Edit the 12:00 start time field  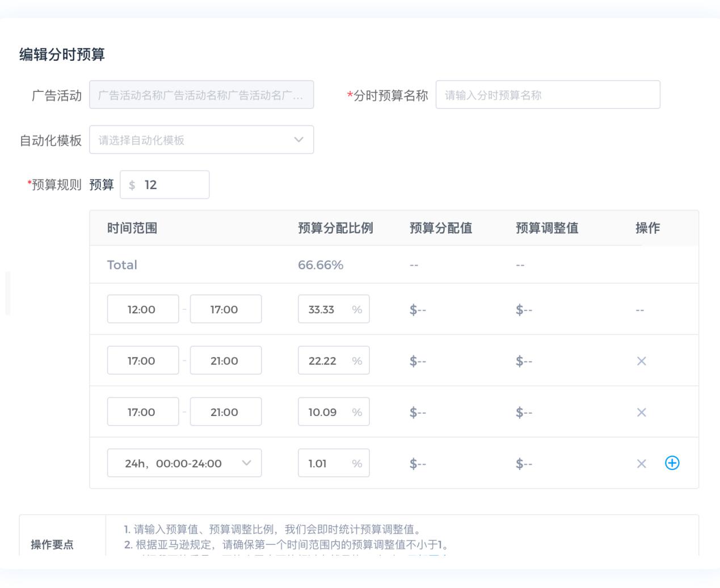[142, 309]
